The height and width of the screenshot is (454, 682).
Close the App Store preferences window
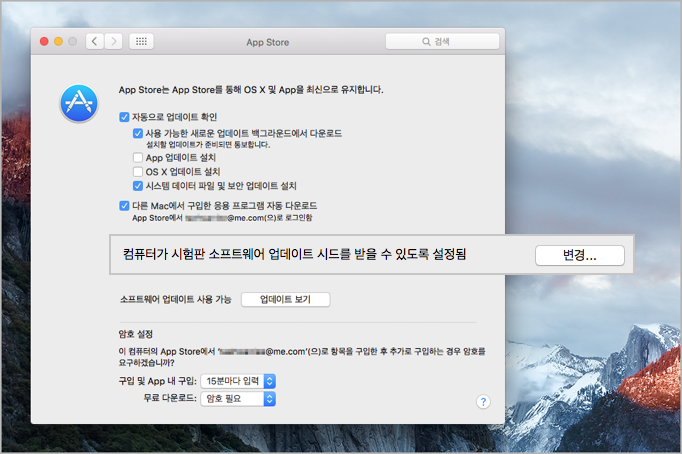[44, 41]
